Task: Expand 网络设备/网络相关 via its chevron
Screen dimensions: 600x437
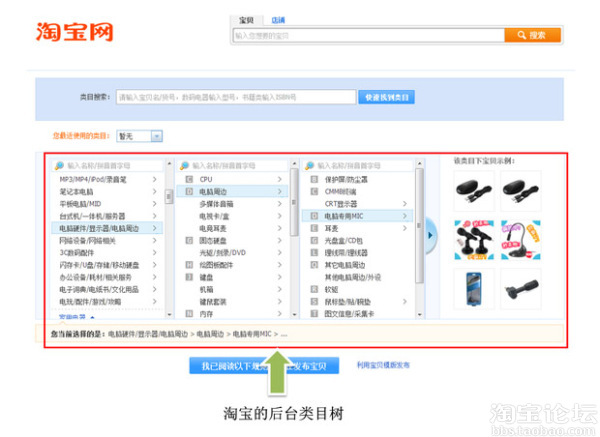Action: tap(155, 240)
